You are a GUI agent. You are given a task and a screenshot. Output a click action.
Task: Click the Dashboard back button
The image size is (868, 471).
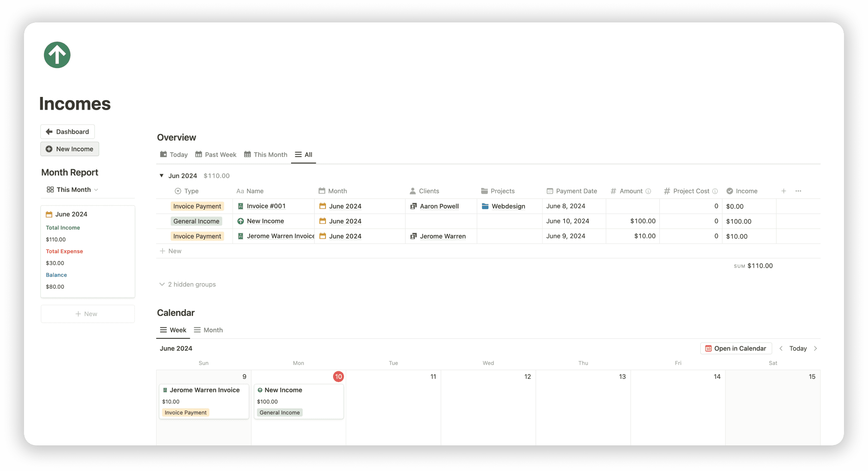(68, 132)
